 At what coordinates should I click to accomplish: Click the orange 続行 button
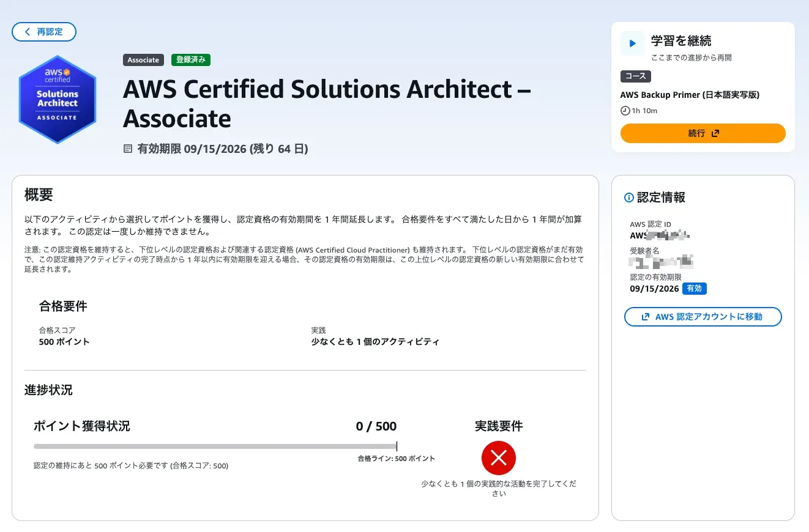(703, 133)
